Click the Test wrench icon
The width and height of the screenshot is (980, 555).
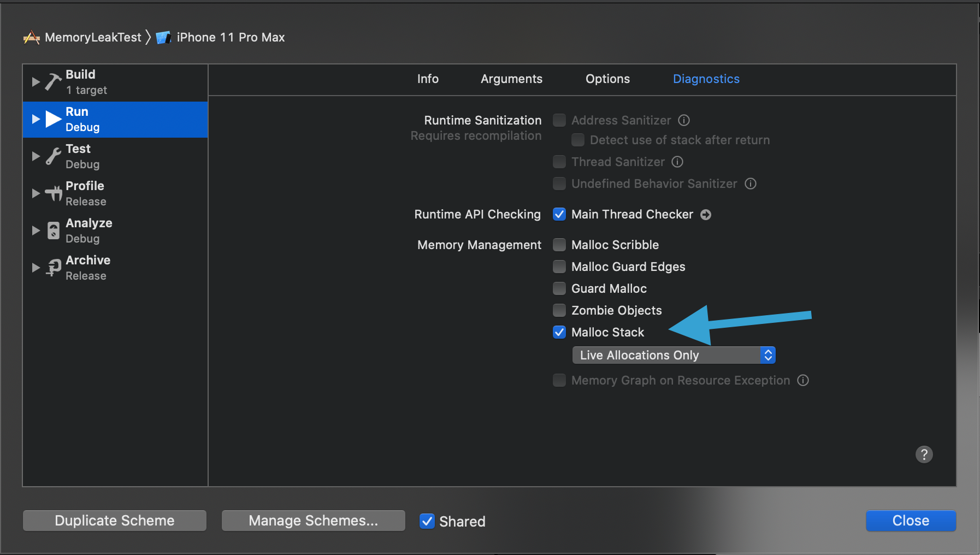53,156
